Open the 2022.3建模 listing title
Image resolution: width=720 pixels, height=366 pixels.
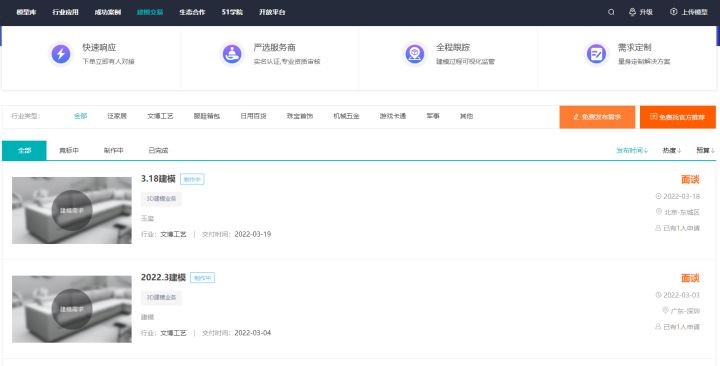(163, 277)
